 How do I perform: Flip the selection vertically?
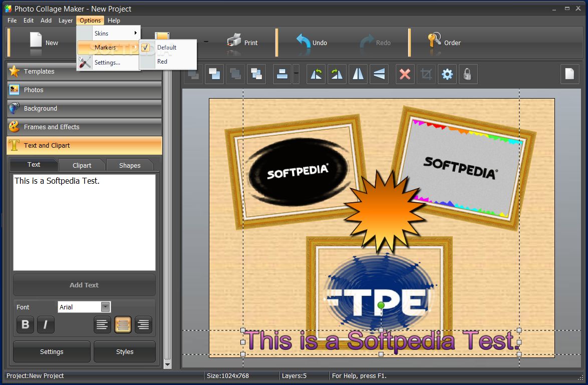[379, 74]
